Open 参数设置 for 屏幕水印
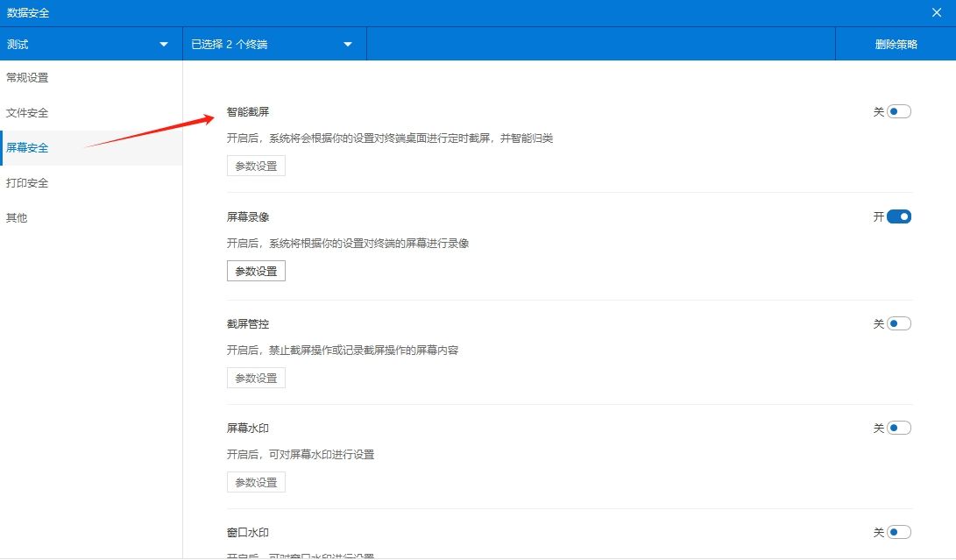This screenshot has width=956, height=560. tap(256, 482)
